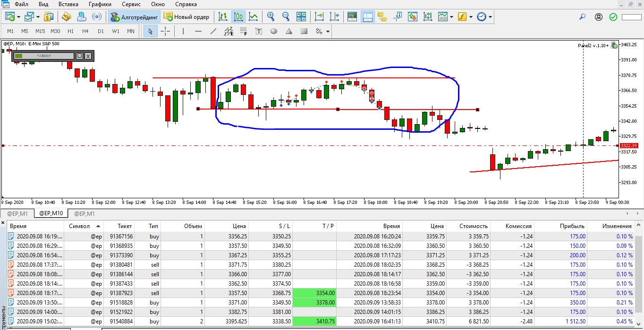Viewport: 644px width, 330px height.
Task: Open the new chart icon
Action: [9, 17]
